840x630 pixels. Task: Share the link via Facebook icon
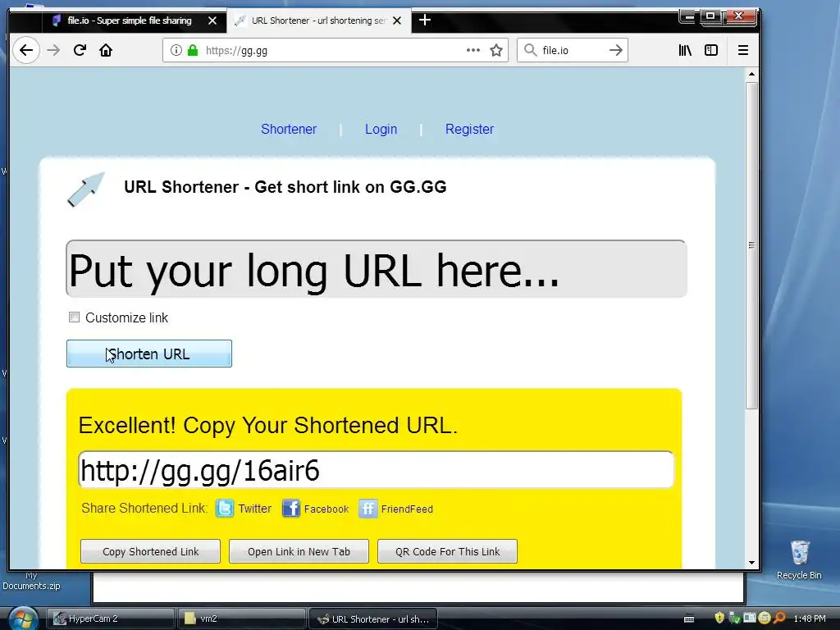pos(291,508)
